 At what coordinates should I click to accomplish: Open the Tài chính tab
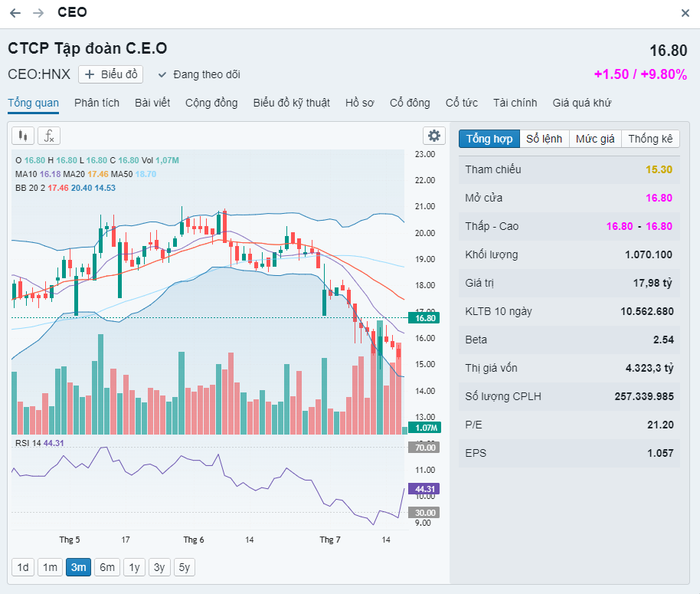tap(515, 103)
